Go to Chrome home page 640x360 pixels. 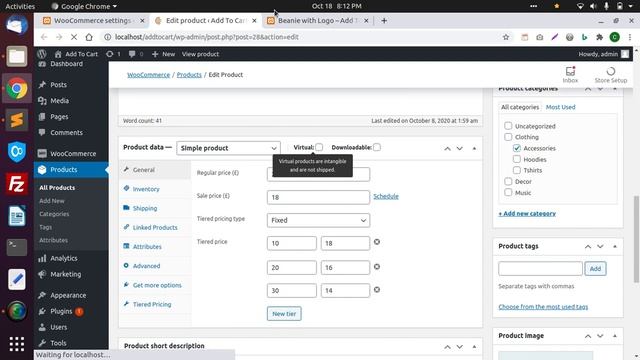click(x=89, y=37)
